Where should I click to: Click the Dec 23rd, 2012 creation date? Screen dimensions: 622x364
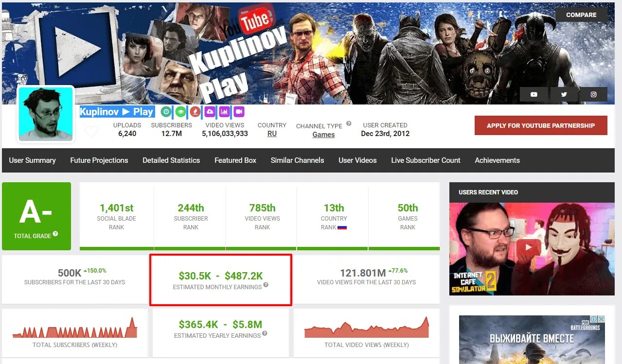(x=385, y=134)
